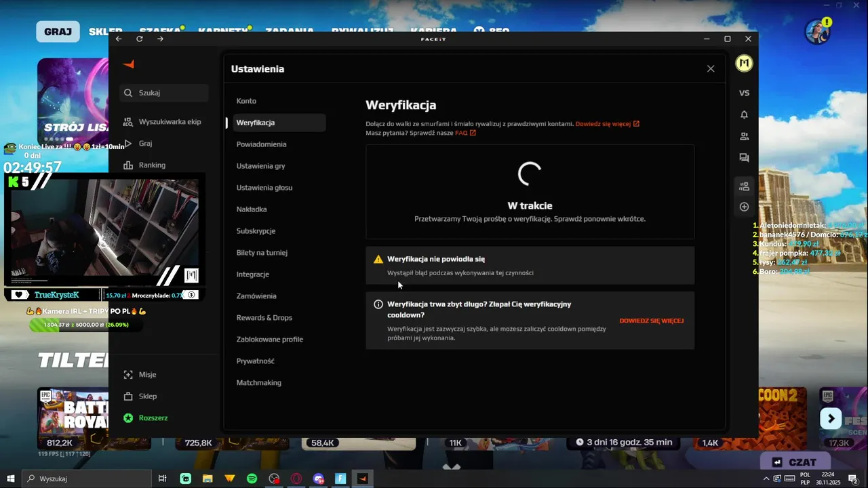Click the CZAT button in Fortnite
868x488 pixels.
[797, 462]
